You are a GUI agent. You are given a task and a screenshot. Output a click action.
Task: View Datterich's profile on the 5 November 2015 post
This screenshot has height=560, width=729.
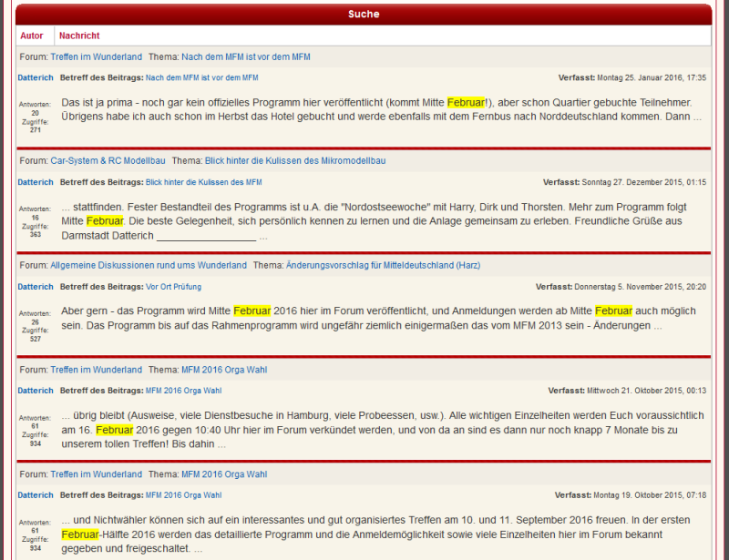tap(36, 287)
